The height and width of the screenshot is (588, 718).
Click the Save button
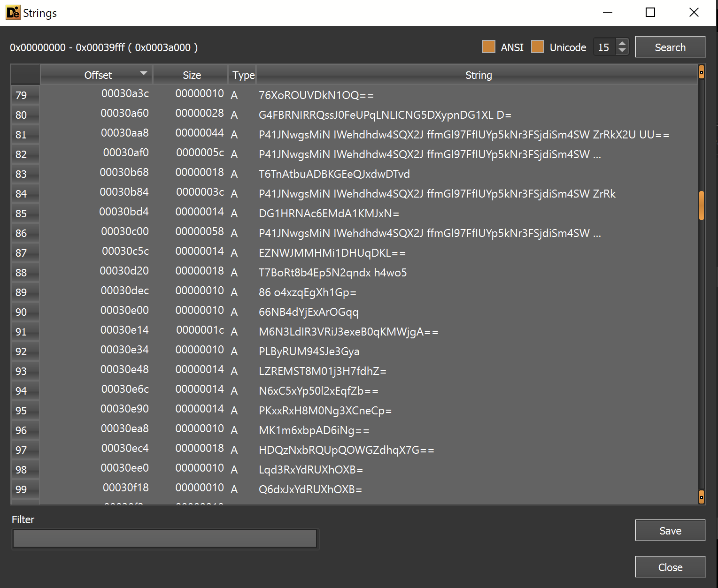[670, 530]
